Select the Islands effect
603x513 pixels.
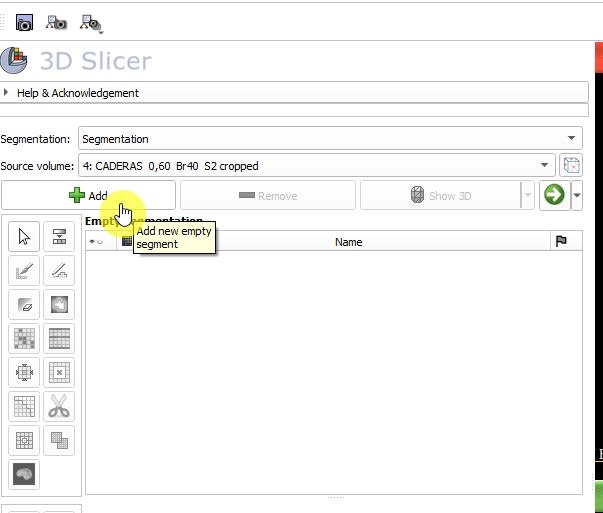tap(24, 440)
